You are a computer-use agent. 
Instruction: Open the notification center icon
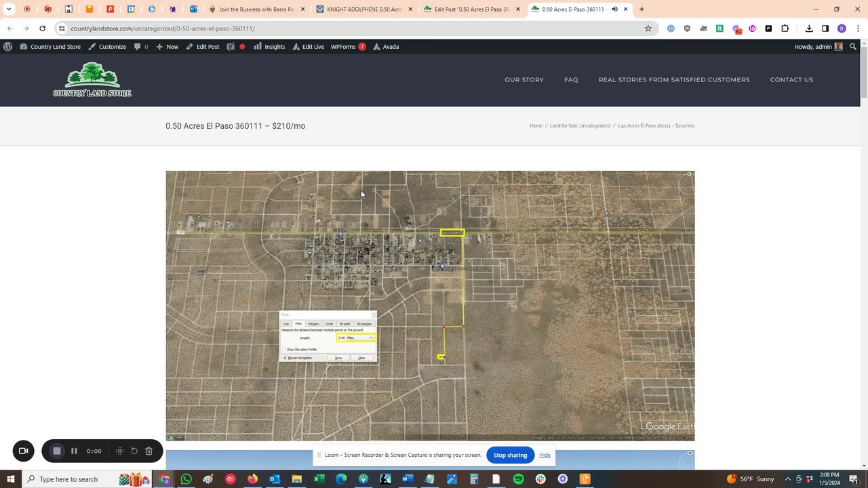(x=856, y=479)
